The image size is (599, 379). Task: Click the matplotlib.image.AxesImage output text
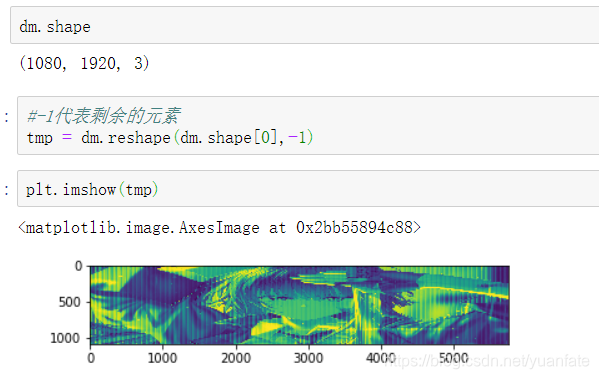tap(219, 228)
